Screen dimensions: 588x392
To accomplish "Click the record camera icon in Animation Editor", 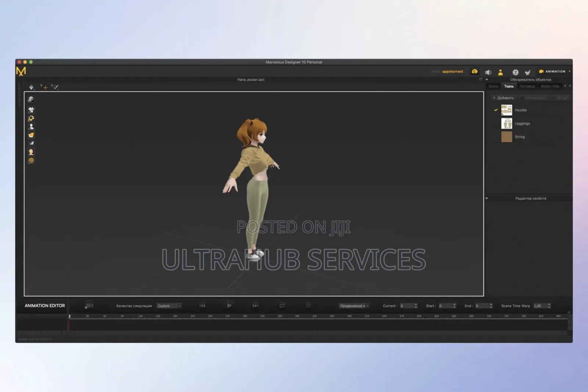I will [x=89, y=306].
